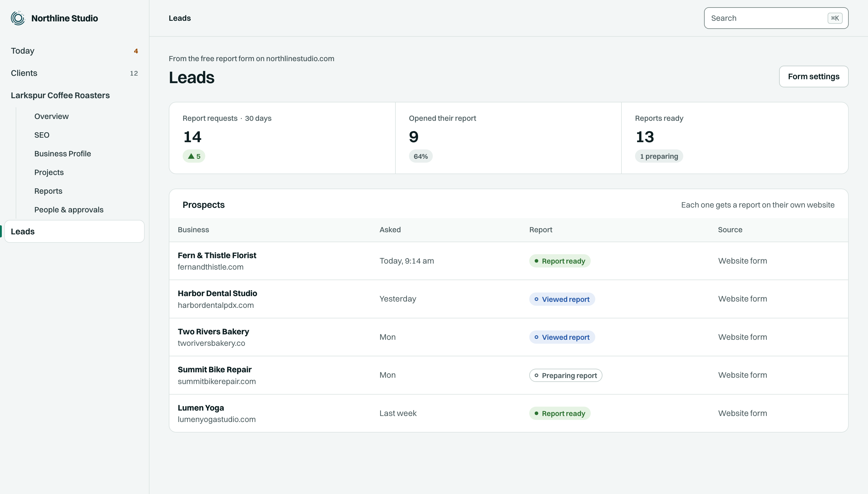The width and height of the screenshot is (868, 494).
Task: Click the ⌘K shortcut badge in search
Action: tap(835, 18)
